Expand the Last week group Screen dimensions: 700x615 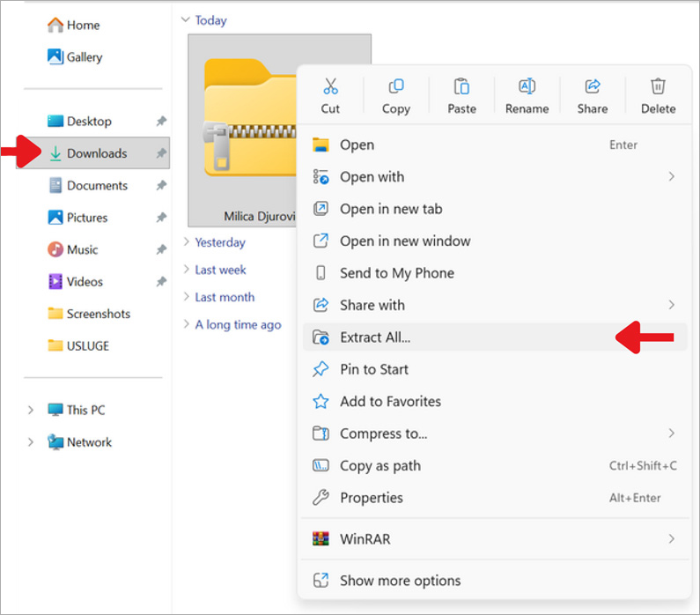pos(186,270)
